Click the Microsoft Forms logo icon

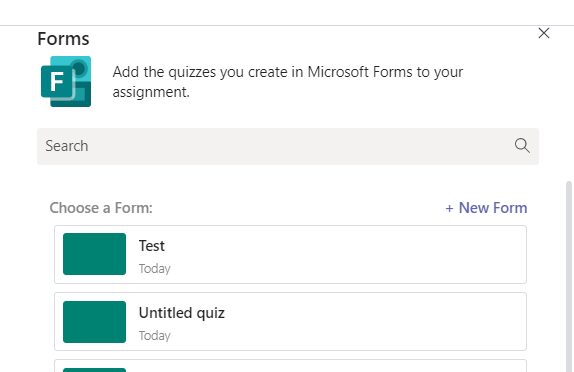tap(66, 81)
